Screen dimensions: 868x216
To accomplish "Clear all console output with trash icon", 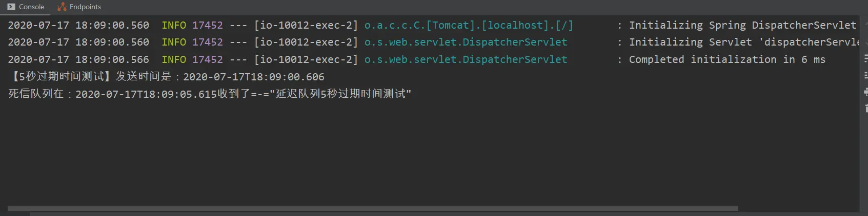I will [x=865, y=108].
